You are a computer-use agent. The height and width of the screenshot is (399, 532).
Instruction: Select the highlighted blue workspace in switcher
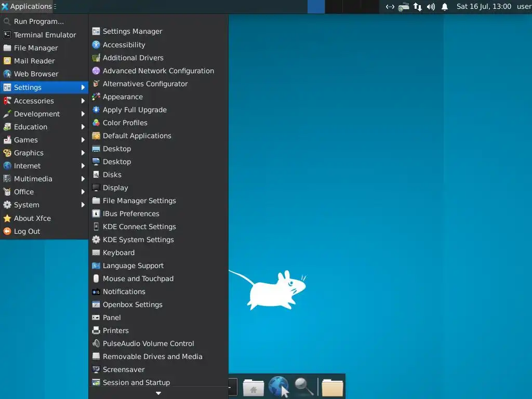pos(316,6)
